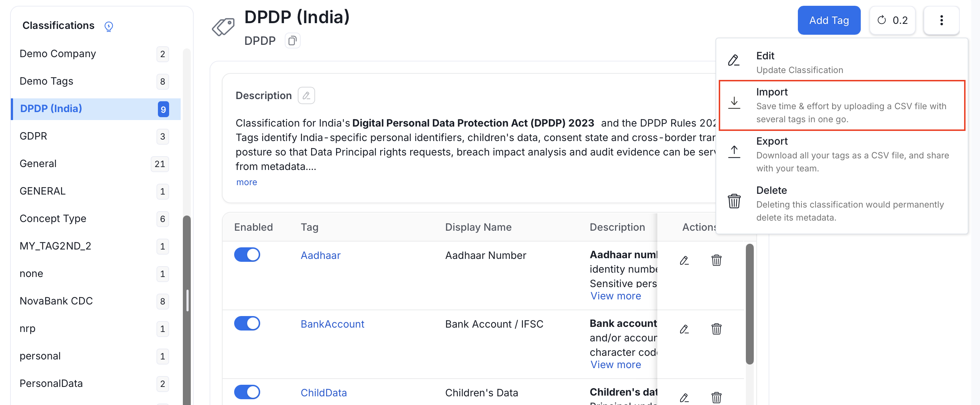Select uppercase GENERAL classification
This screenshot has height=405, width=980.
[95, 191]
